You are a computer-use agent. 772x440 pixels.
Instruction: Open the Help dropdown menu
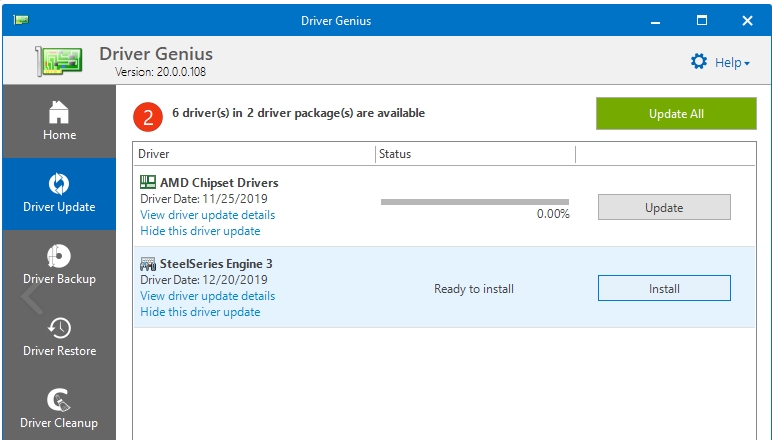pyautogui.click(x=732, y=63)
